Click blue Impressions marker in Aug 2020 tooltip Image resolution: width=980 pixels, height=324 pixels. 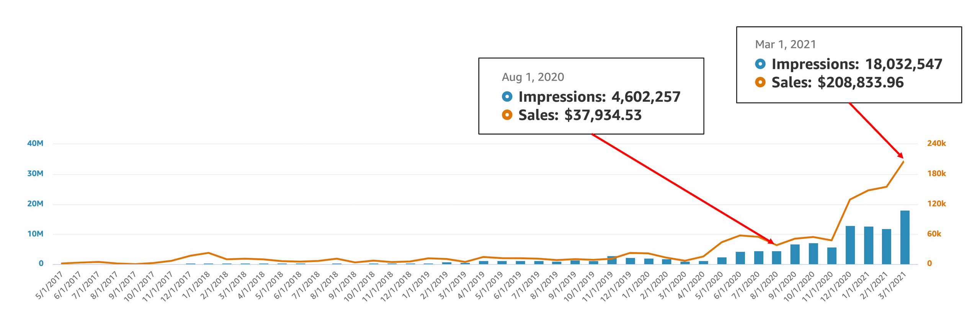point(506,97)
